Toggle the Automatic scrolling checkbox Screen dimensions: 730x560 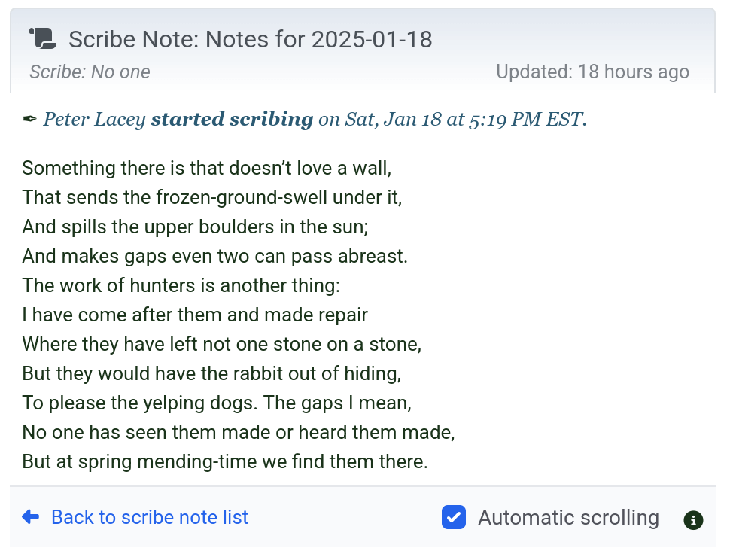454,518
